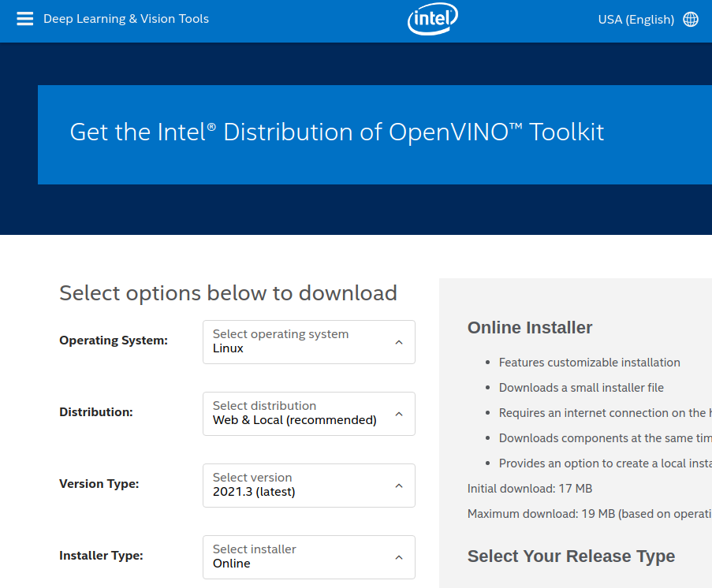The height and width of the screenshot is (588, 712).
Task: Click the globe language icon
Action: point(691,19)
